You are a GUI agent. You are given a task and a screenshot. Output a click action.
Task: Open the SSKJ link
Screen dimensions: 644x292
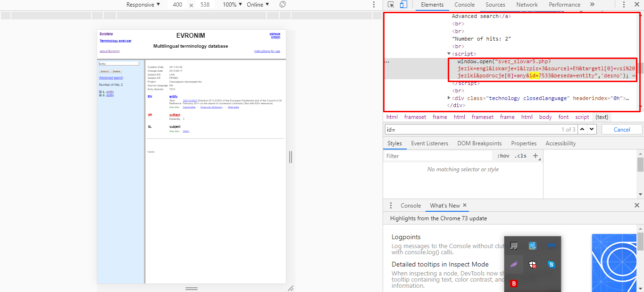186,131
